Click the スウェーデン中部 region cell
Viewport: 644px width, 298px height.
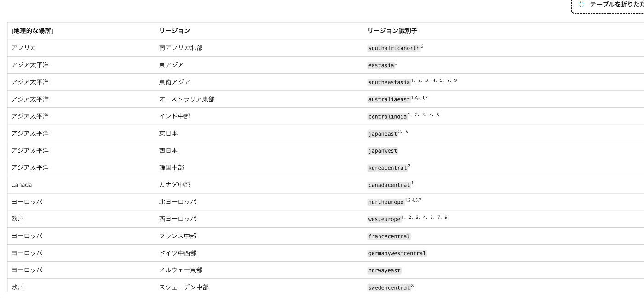(x=184, y=287)
